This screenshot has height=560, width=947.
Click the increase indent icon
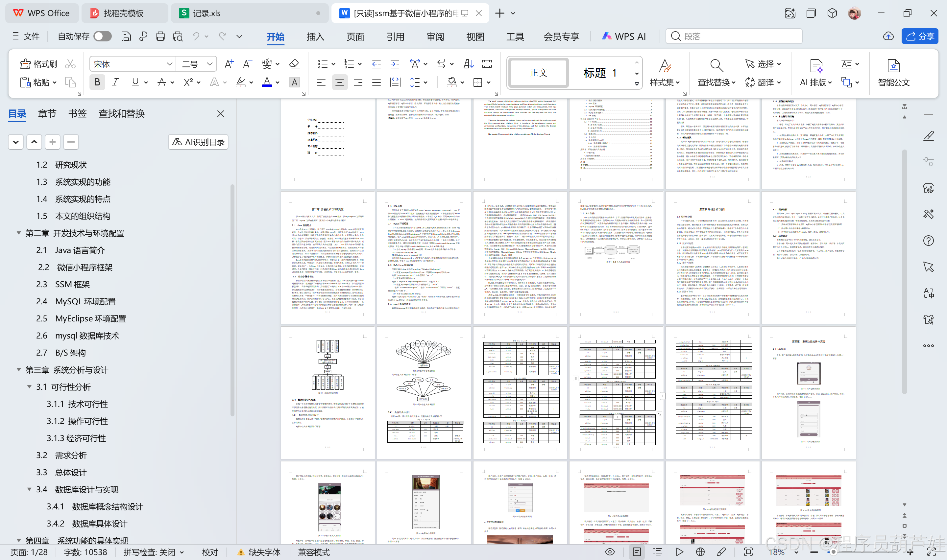pos(395,64)
